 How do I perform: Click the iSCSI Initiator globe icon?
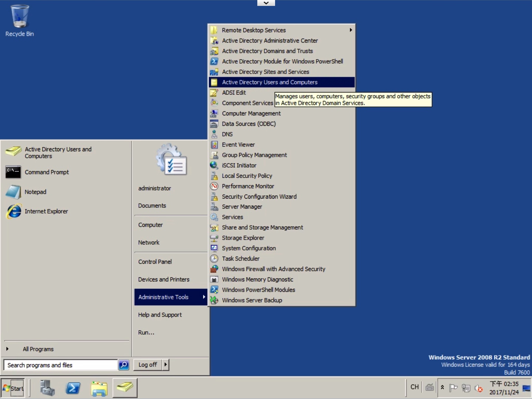[214, 165]
